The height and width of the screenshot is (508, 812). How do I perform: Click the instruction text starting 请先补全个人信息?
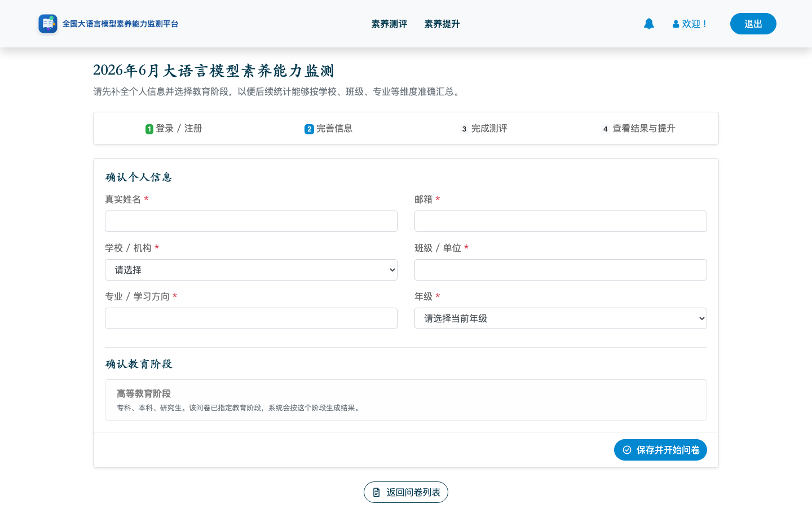[278, 91]
